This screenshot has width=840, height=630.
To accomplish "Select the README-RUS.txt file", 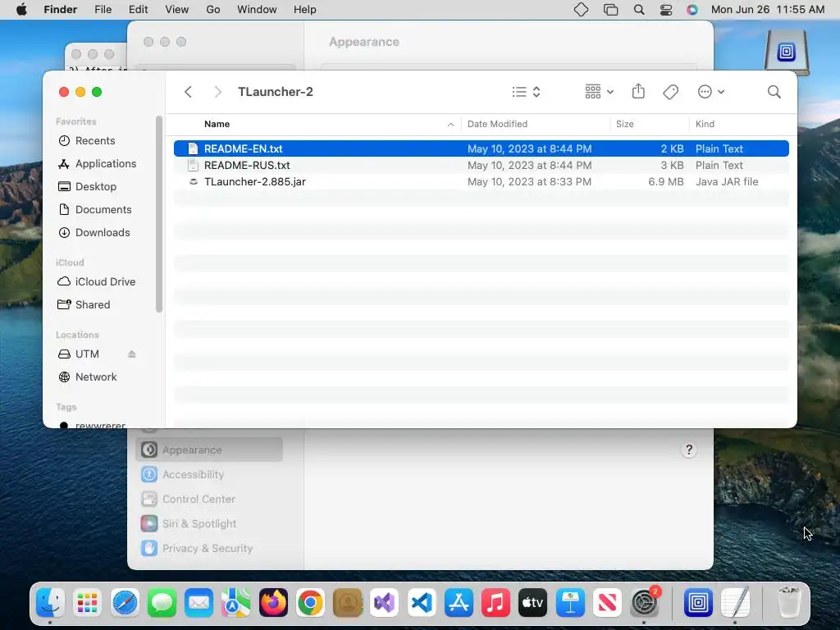I will tap(481, 165).
